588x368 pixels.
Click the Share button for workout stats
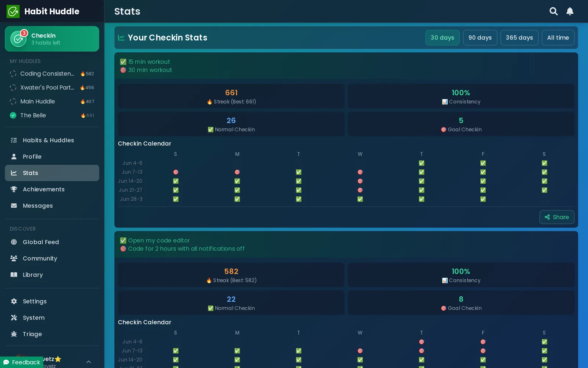coord(557,217)
